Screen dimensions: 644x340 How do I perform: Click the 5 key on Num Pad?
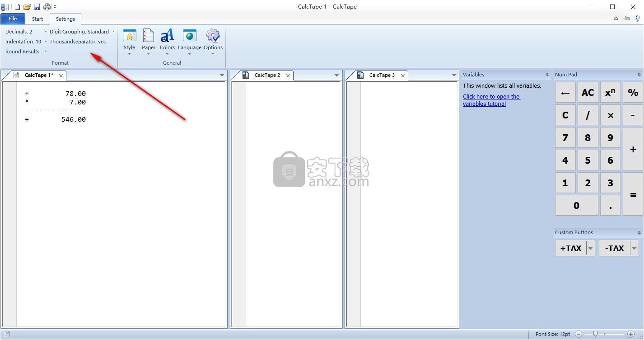click(x=588, y=160)
